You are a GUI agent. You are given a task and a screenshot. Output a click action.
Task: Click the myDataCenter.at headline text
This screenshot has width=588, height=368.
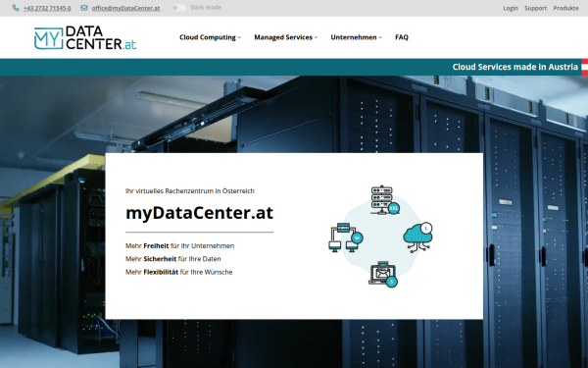click(200, 213)
